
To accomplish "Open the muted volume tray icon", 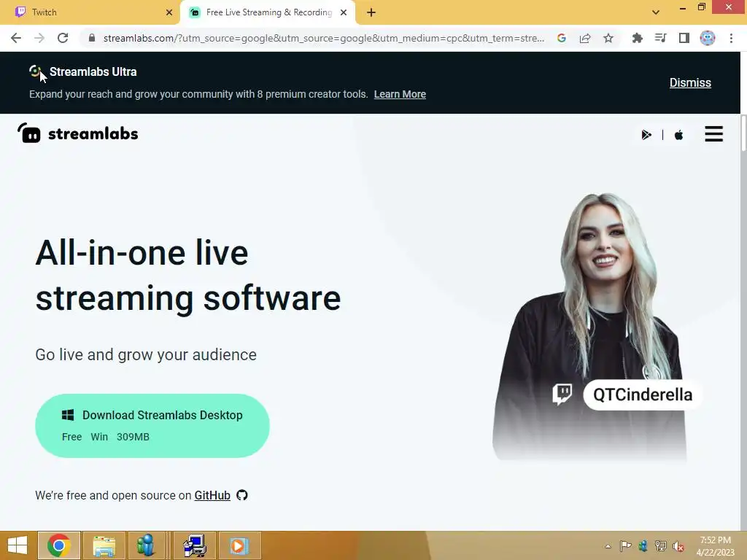I will click(678, 545).
